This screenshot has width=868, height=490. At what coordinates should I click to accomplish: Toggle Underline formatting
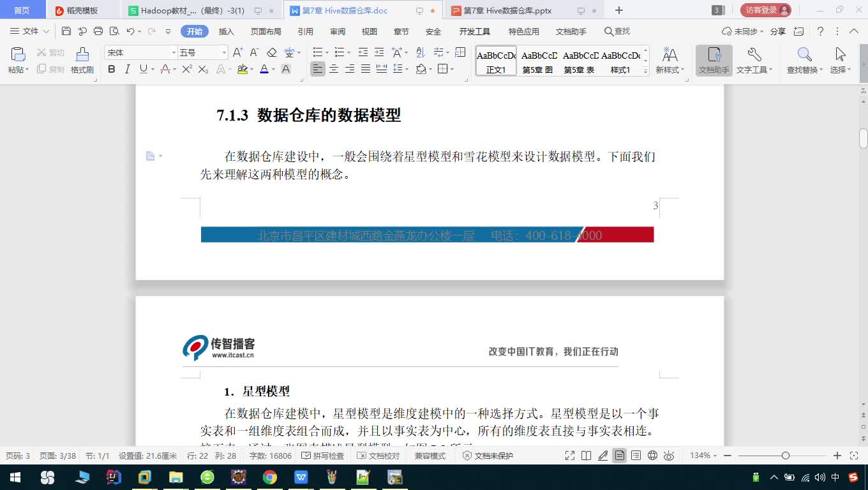point(143,69)
